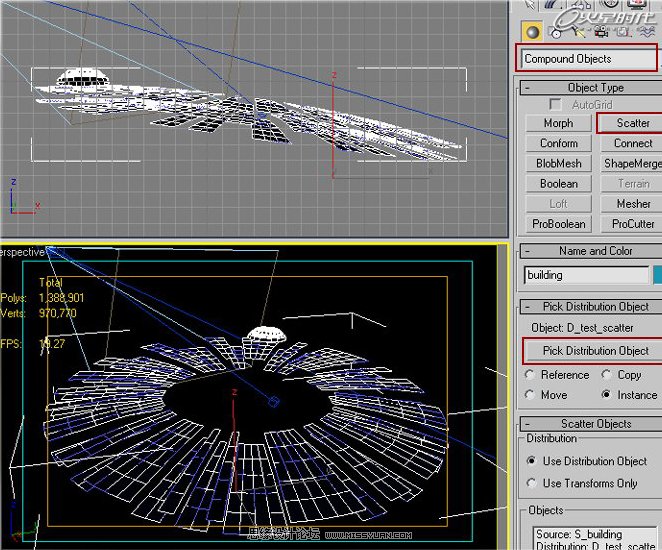Select the Move radio button
The width and height of the screenshot is (662, 550).
point(529,395)
